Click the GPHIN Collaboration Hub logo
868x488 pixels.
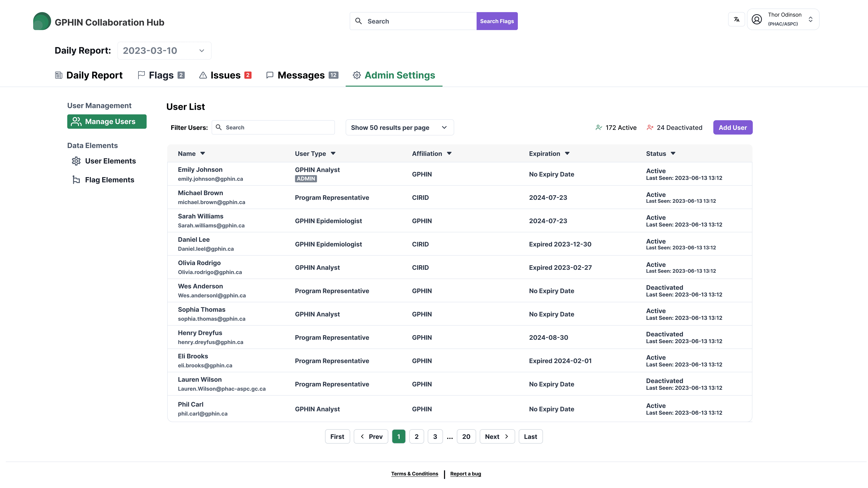(x=42, y=21)
